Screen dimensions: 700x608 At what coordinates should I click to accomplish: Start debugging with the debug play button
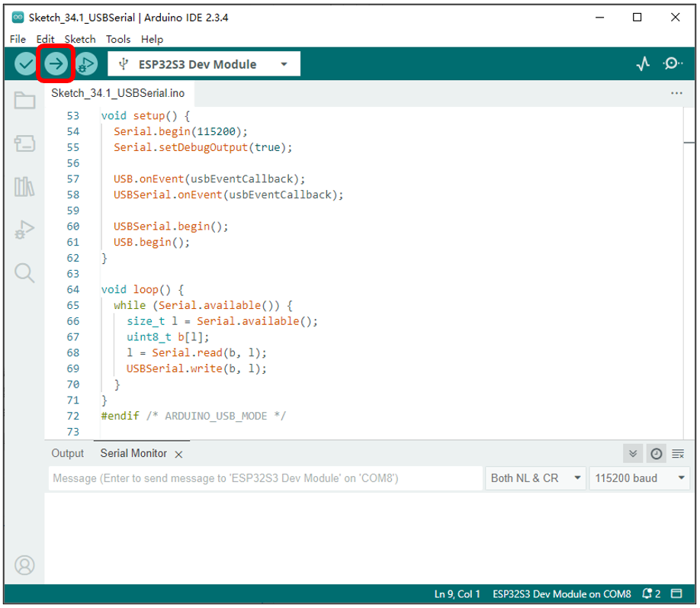pyautogui.click(x=86, y=64)
